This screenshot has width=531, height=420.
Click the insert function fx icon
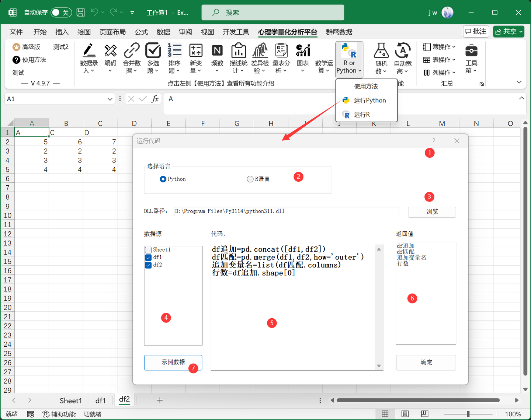click(155, 99)
